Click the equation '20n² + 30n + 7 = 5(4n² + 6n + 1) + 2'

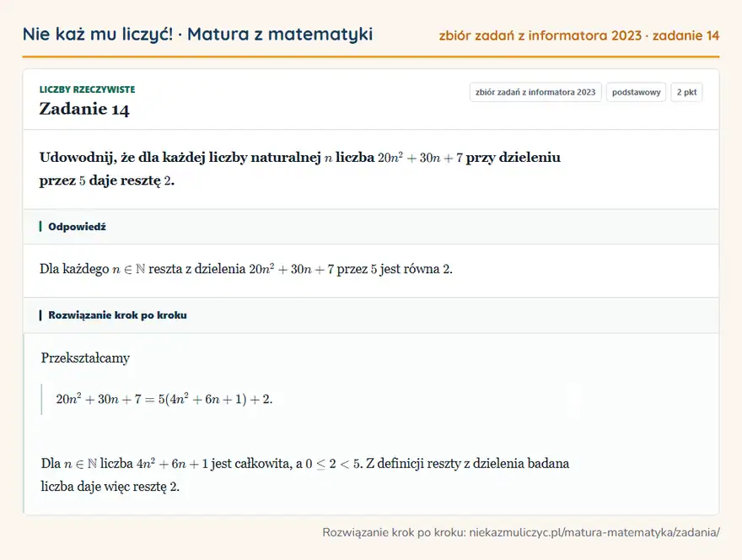(x=164, y=399)
